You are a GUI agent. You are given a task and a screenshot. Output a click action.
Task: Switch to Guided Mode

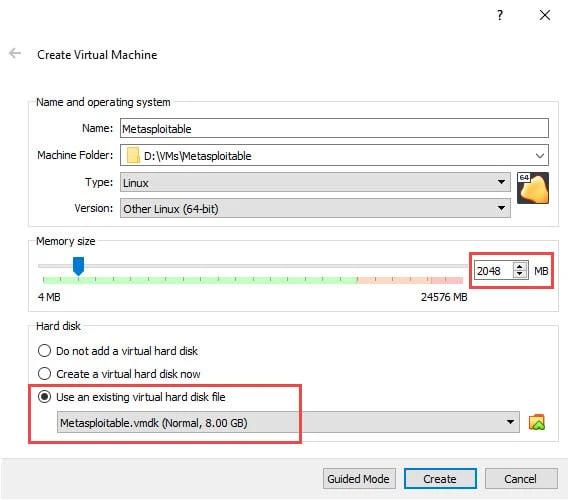pos(359,479)
